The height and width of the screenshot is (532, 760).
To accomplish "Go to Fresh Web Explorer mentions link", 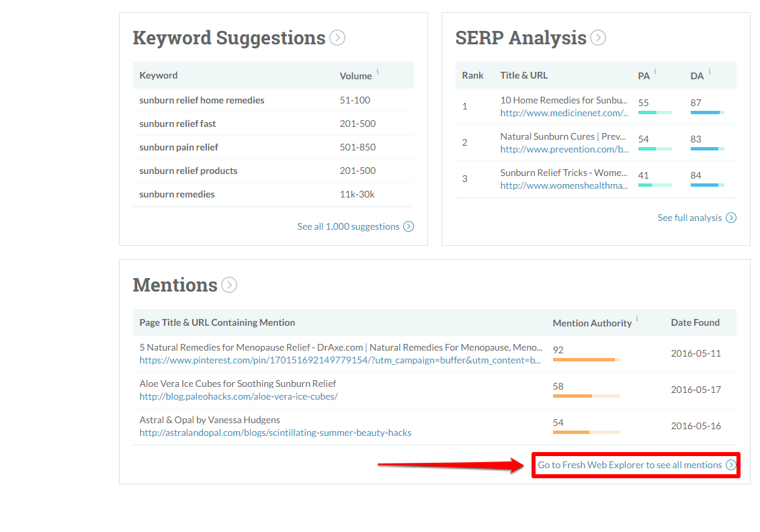I will click(x=630, y=465).
